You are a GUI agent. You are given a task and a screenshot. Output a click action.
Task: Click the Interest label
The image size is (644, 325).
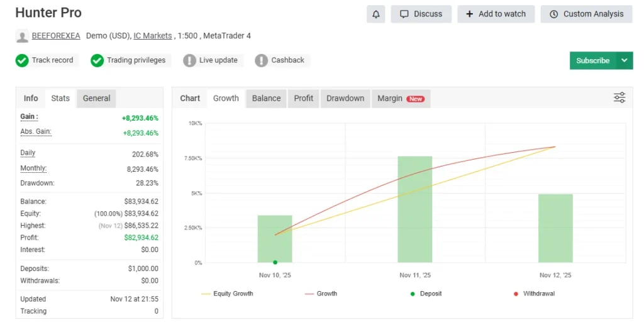(x=33, y=250)
